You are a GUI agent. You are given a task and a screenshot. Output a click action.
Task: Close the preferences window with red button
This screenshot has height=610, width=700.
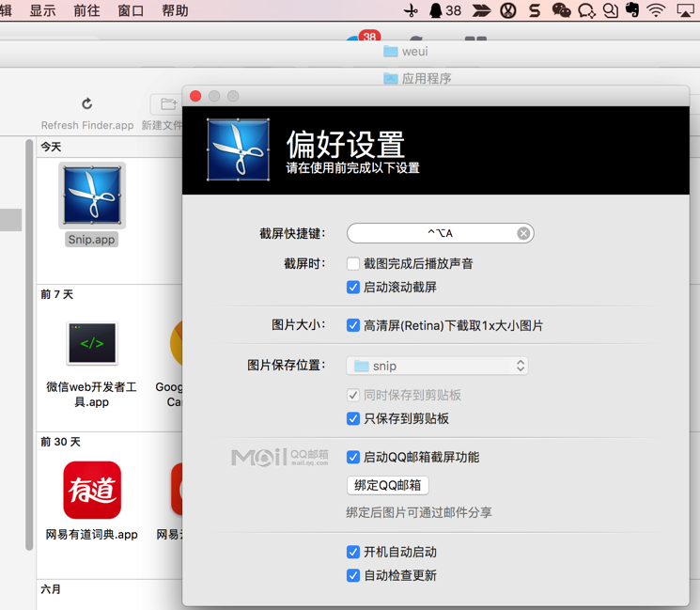click(x=195, y=96)
